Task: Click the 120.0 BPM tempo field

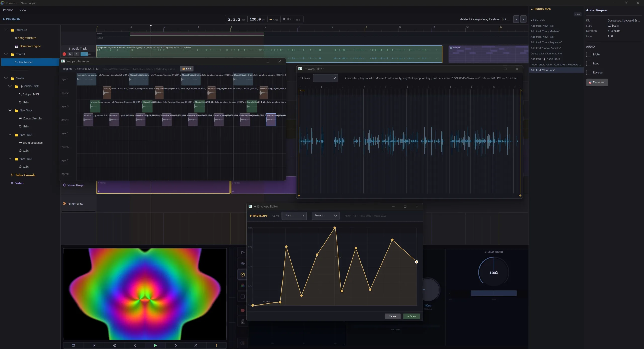Action: [x=257, y=19]
